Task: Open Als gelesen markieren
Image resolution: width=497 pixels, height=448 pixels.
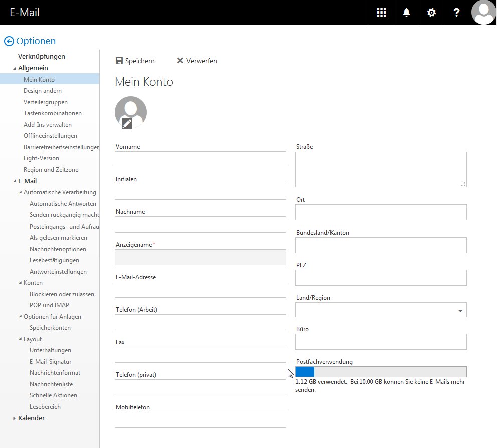Action: (58, 238)
